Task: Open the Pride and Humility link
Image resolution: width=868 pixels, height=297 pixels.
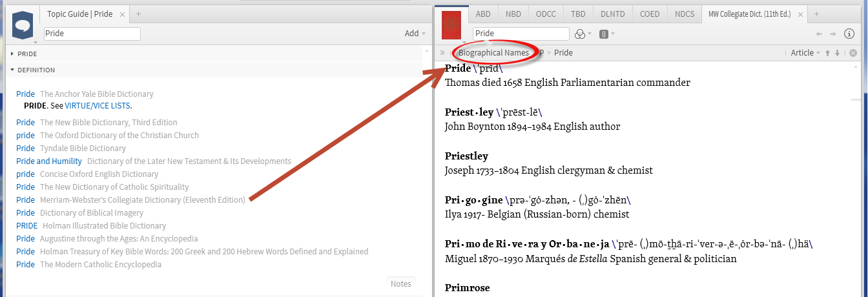Action: click(49, 161)
